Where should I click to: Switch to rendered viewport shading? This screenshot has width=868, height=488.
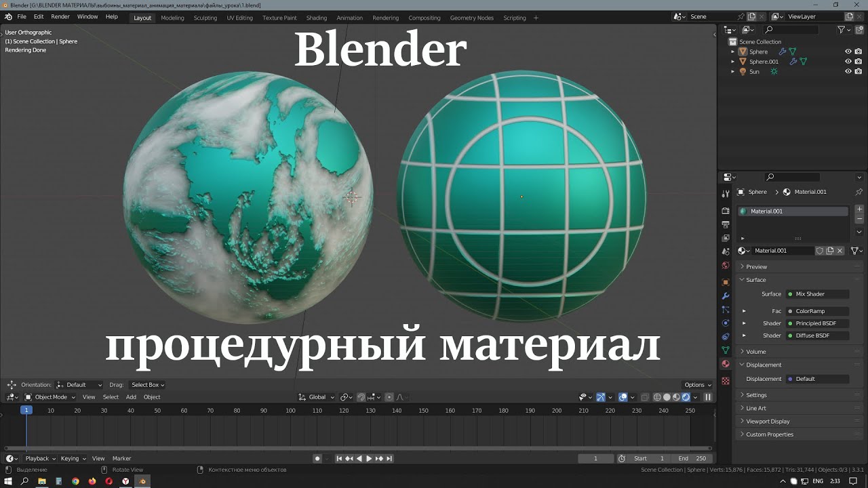click(686, 397)
